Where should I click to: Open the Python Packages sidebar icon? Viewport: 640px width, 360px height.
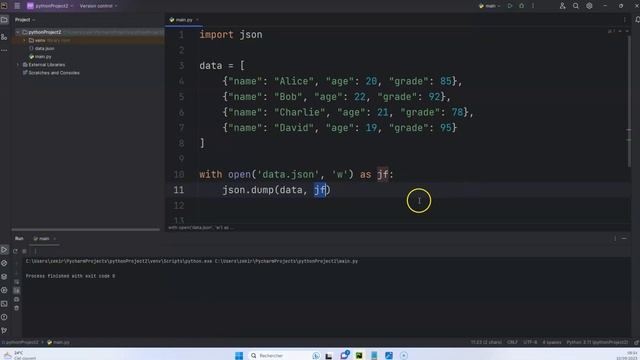[x=4, y=263]
